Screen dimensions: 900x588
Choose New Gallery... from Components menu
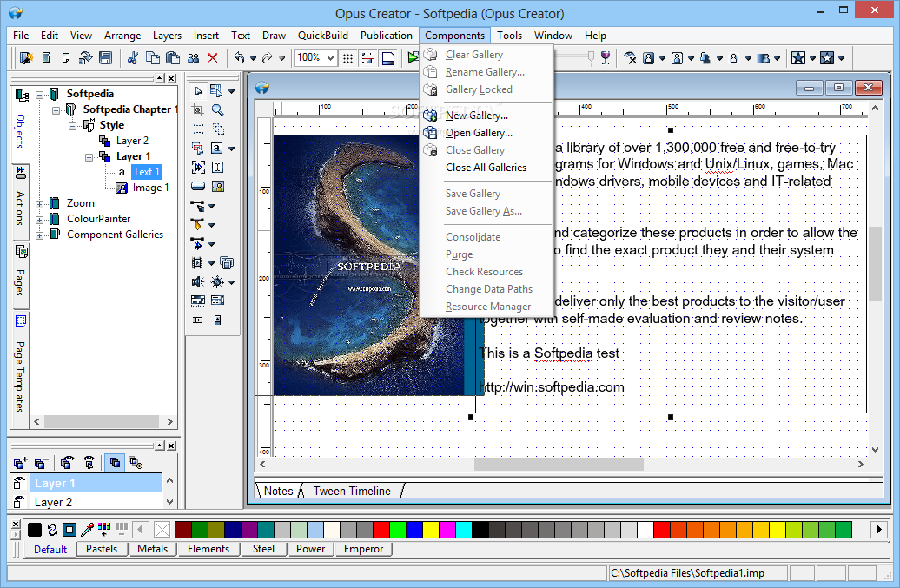[486, 116]
